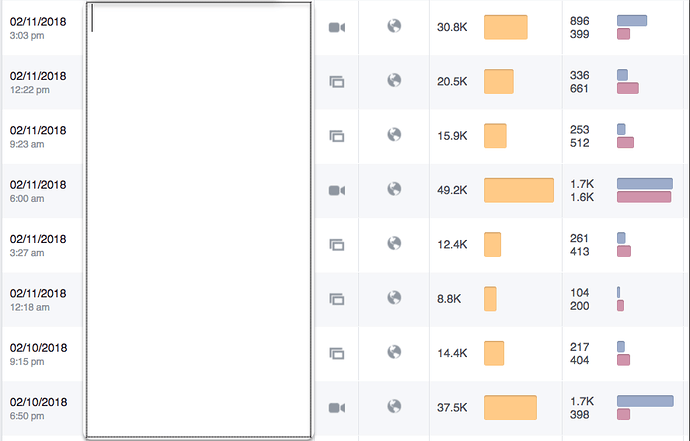Click the 8.8K reach value
Viewport: 690px width, 441px height.
[449, 299]
